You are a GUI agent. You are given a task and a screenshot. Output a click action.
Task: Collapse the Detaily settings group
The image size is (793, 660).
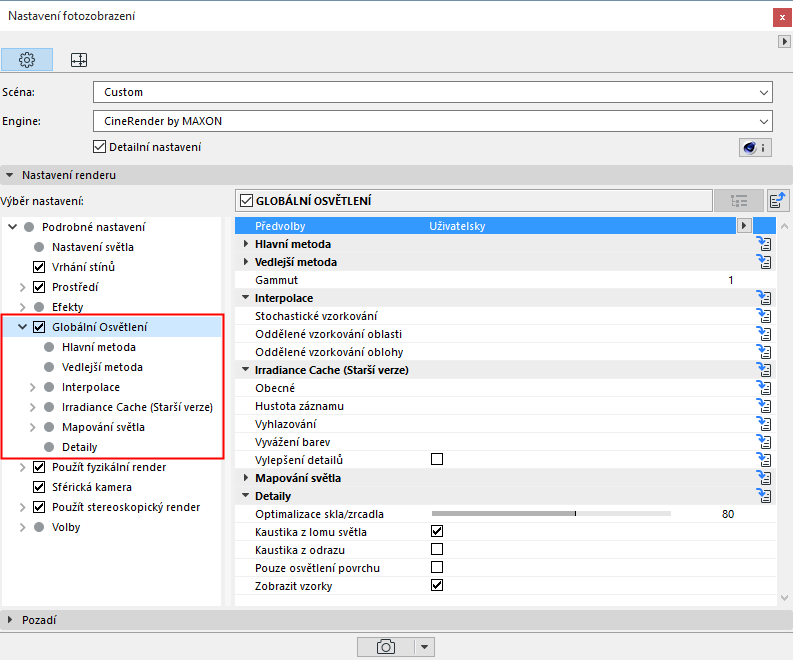[246, 496]
